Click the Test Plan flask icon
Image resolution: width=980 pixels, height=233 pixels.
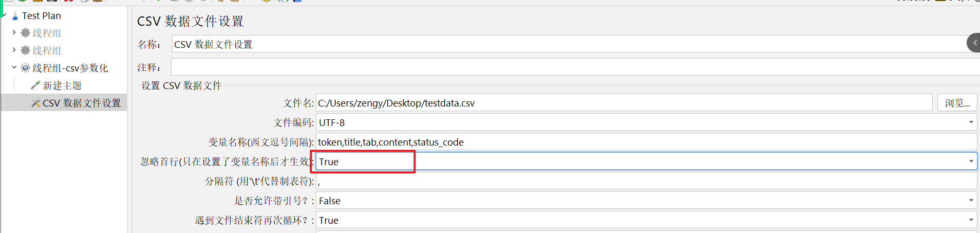[x=15, y=16]
